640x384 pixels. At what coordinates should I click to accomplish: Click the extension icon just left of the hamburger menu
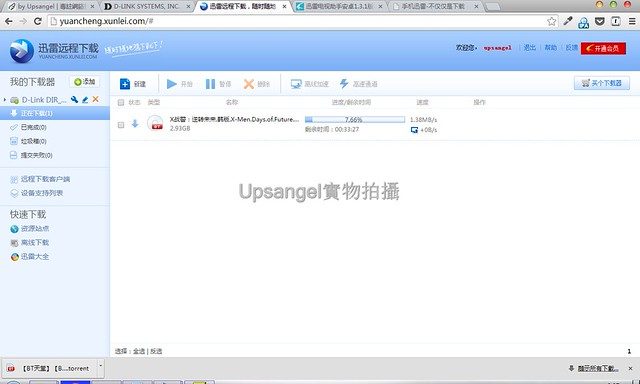click(616, 21)
